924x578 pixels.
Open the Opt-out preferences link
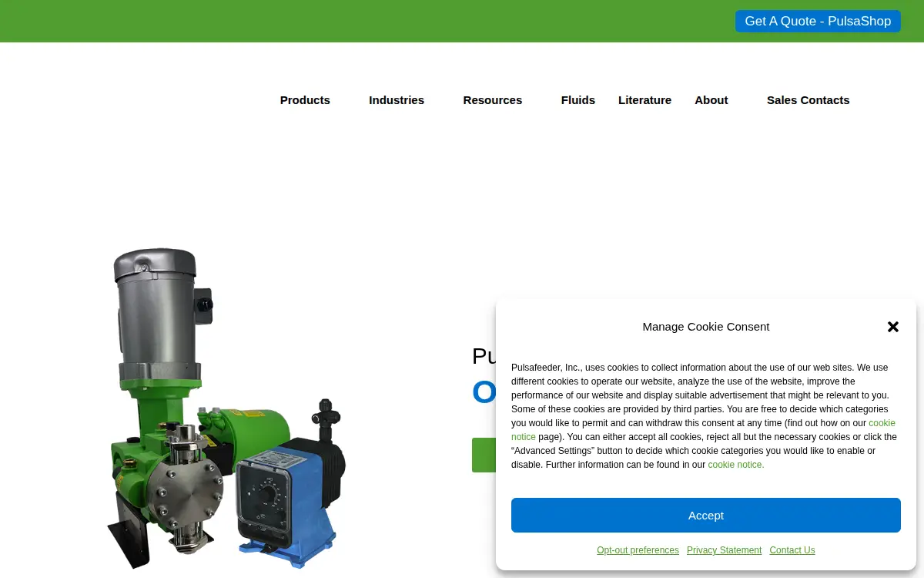click(638, 550)
